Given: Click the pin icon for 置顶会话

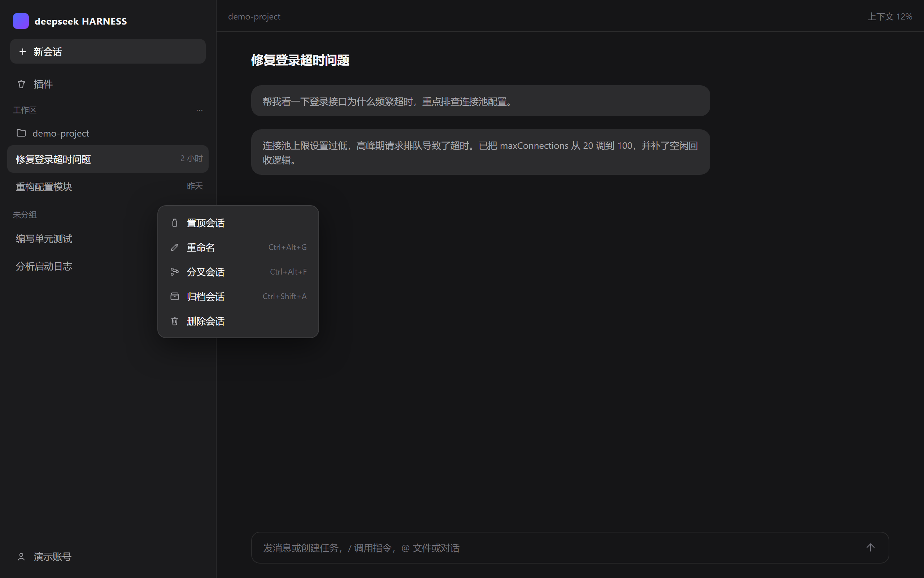Looking at the screenshot, I should (174, 223).
